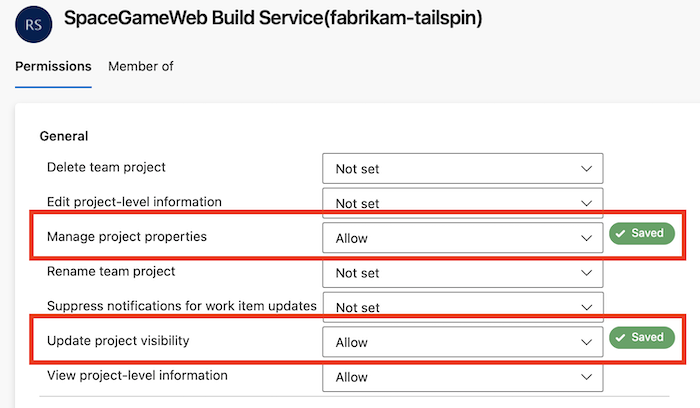This screenshot has height=408, width=700.
Task: Open Delete team project permission dropdown
Action: point(462,168)
